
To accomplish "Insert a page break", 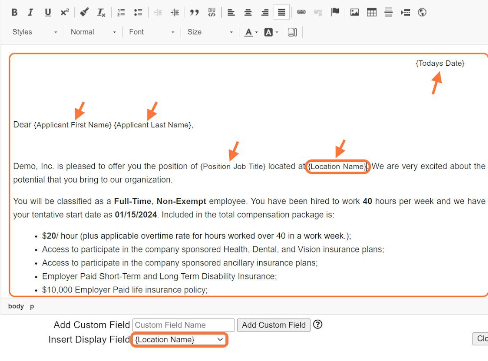I will pos(405,13).
